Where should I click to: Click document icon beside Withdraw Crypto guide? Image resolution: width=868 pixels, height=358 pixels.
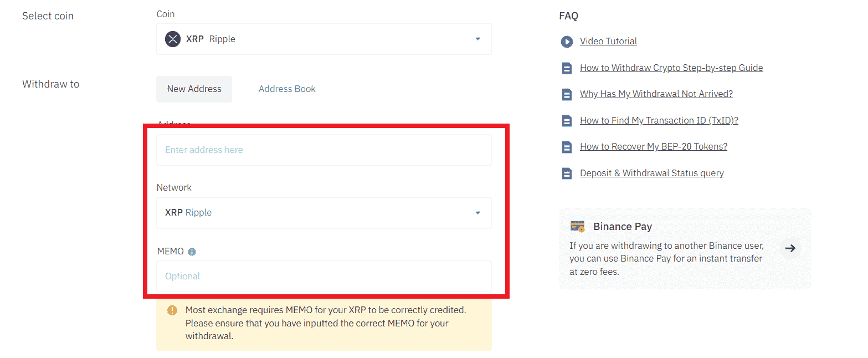point(567,68)
